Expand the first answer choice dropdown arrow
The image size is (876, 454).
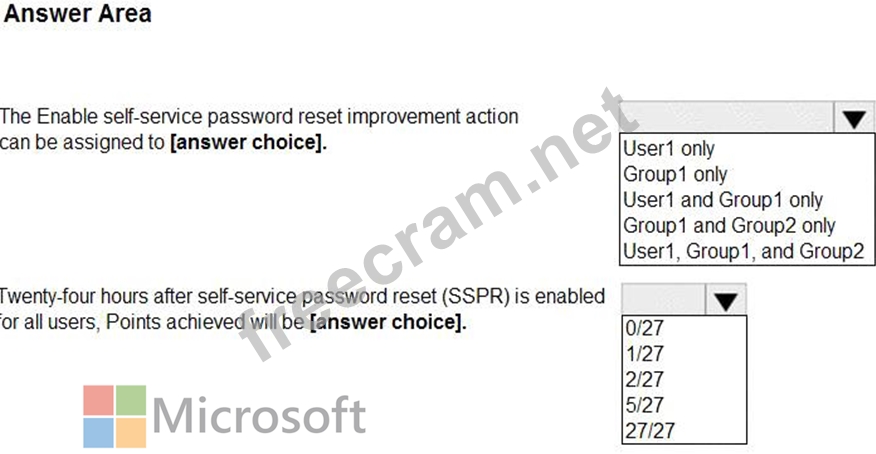coord(852,119)
